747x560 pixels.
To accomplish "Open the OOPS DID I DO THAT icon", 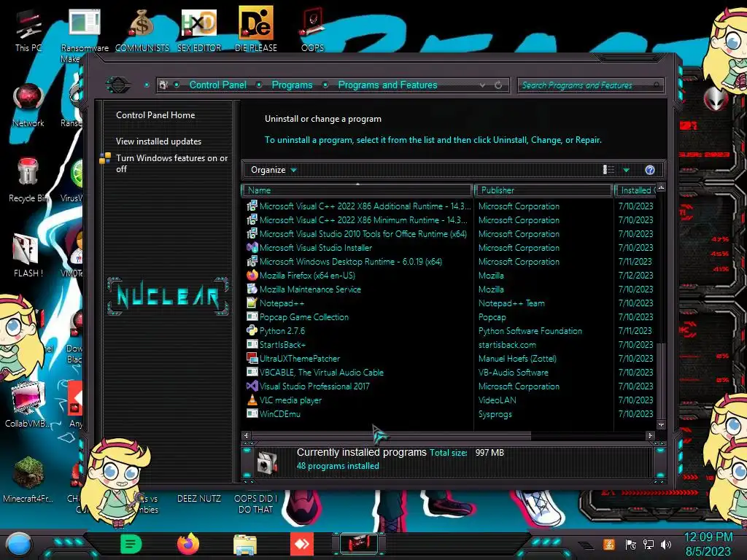I will point(255,503).
